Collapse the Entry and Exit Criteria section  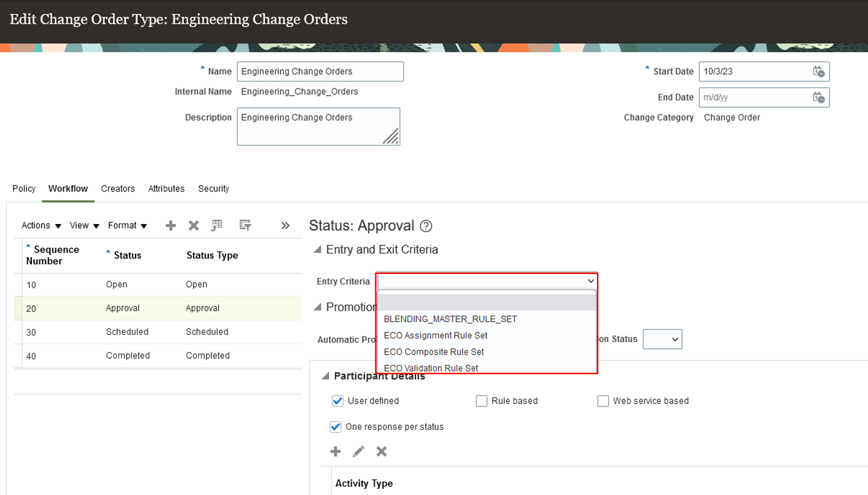(317, 249)
